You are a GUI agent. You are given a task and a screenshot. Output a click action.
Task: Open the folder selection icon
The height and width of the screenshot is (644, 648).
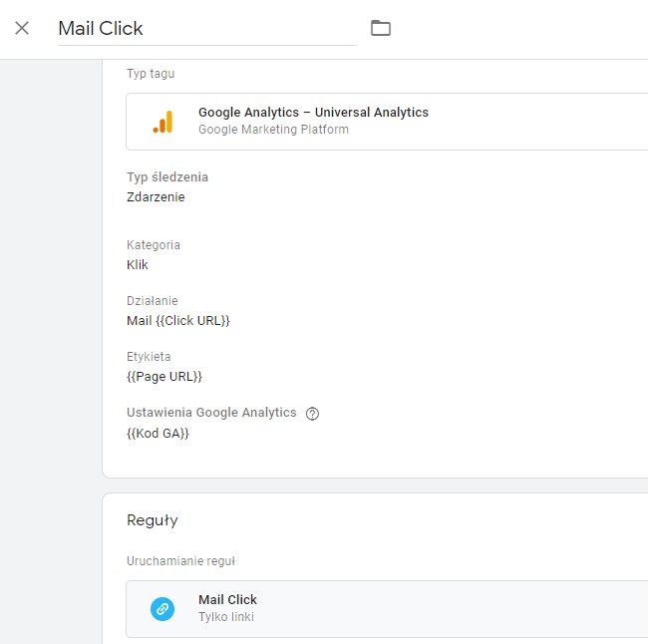point(380,28)
